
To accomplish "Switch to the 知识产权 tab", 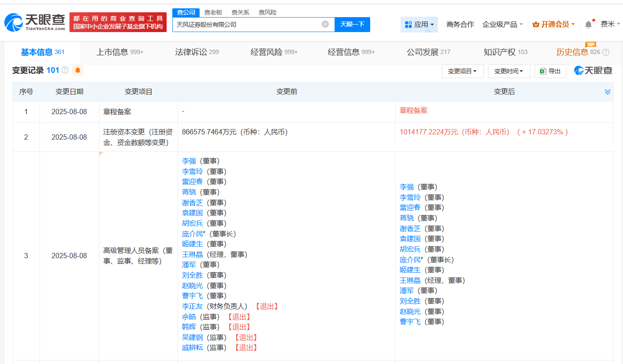I will pyautogui.click(x=505, y=52).
